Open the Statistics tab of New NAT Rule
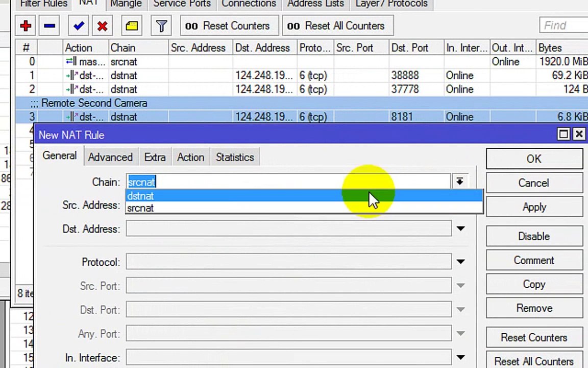This screenshot has height=368, width=588. coord(235,157)
